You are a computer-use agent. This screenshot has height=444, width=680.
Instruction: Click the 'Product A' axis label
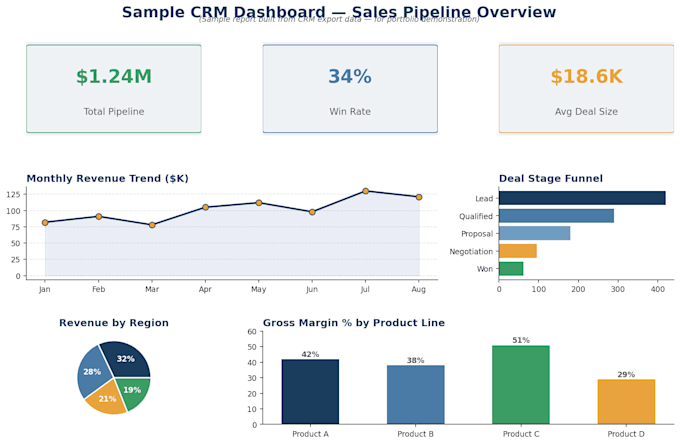coord(311,434)
